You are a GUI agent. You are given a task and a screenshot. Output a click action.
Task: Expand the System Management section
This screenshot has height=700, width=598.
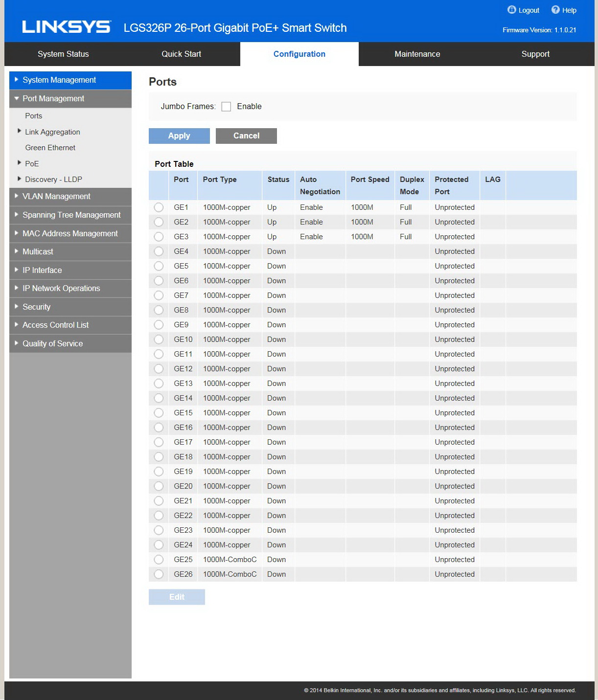tap(70, 80)
